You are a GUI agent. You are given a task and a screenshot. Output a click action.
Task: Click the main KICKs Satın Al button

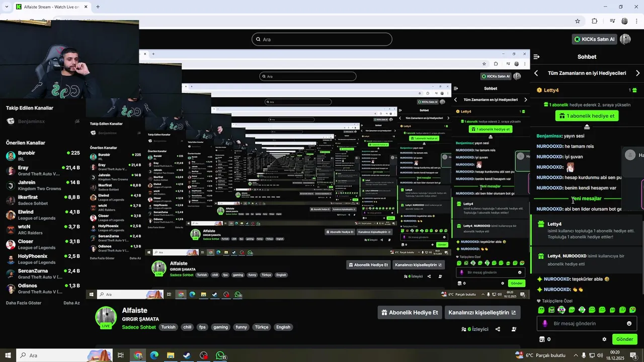595,39
